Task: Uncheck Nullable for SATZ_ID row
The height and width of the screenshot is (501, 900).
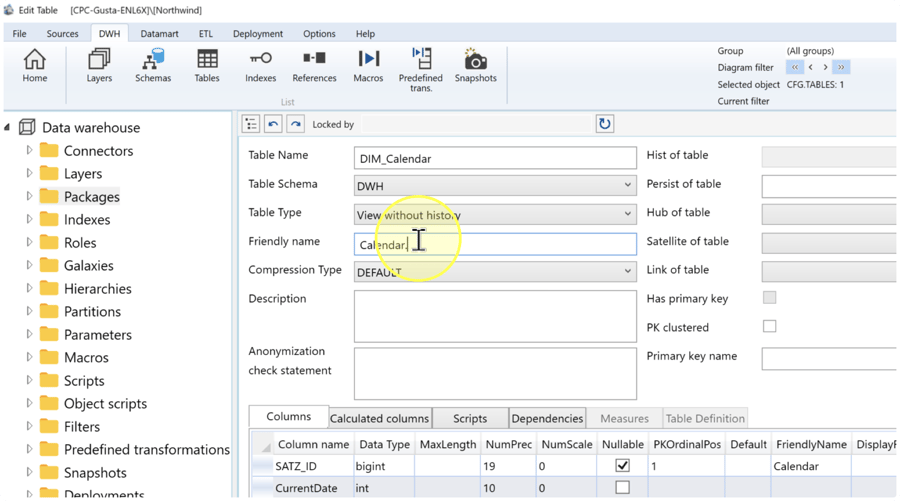Action: point(622,465)
